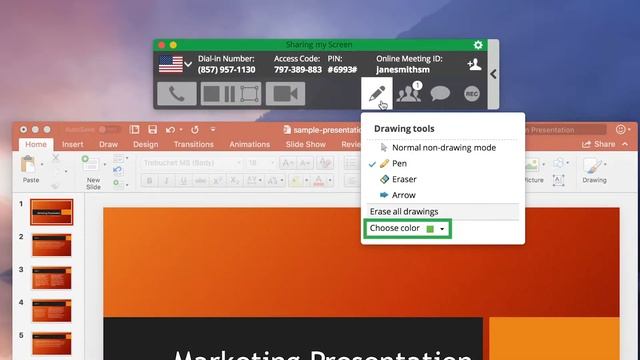Open the smiley feedback icon
The image size is (640, 360).
click(620, 129)
